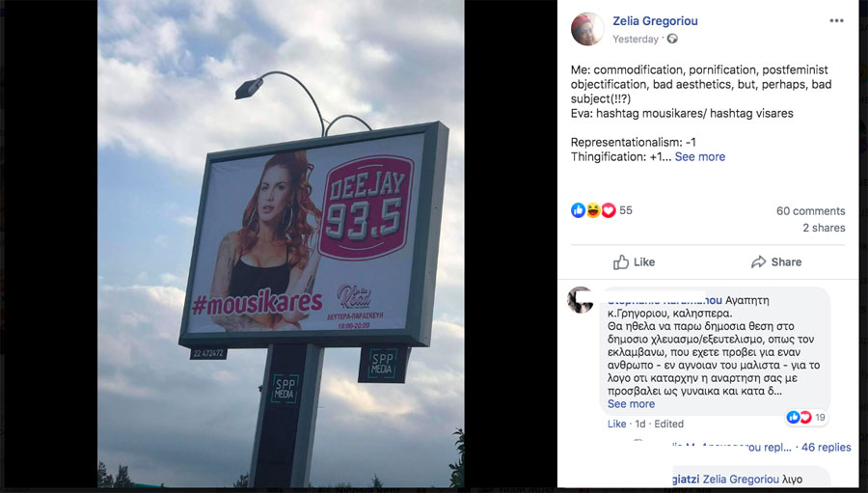This screenshot has width=868, height=493.
Task: Open Zelia Gregoriou's profile name link
Action: click(x=655, y=21)
